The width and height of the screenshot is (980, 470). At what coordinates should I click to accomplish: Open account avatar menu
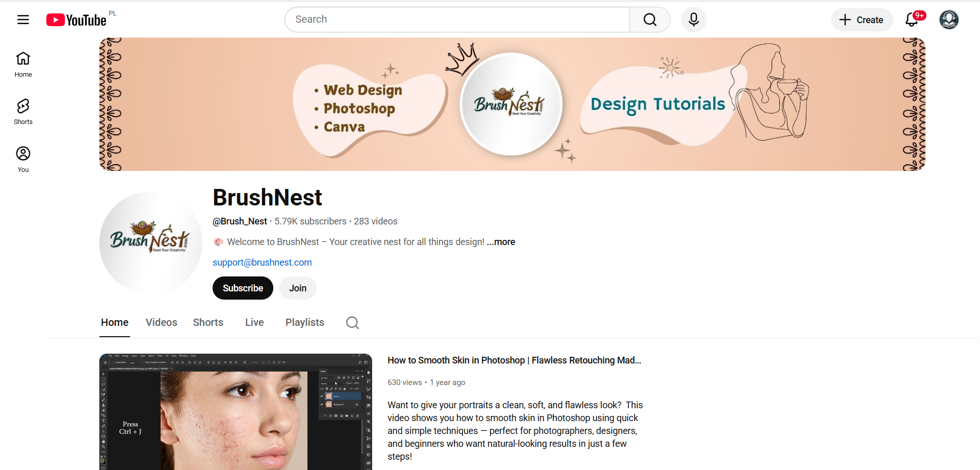pyautogui.click(x=949, y=20)
